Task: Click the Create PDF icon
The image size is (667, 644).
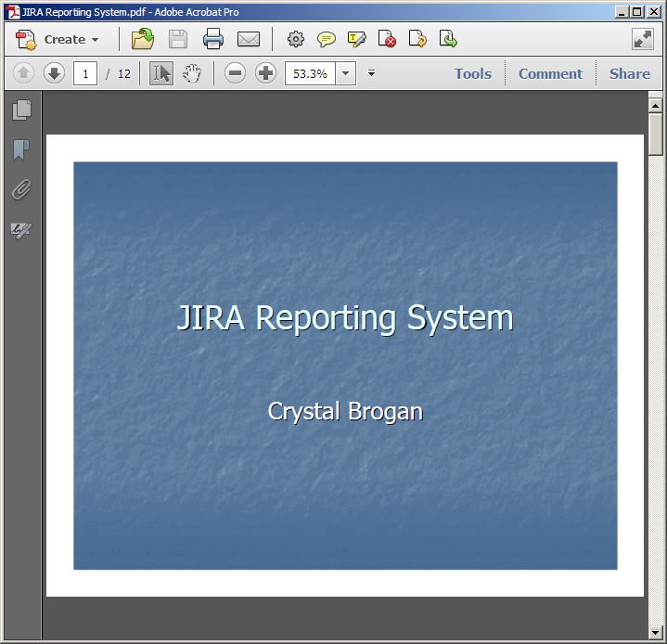Action: click(26, 40)
